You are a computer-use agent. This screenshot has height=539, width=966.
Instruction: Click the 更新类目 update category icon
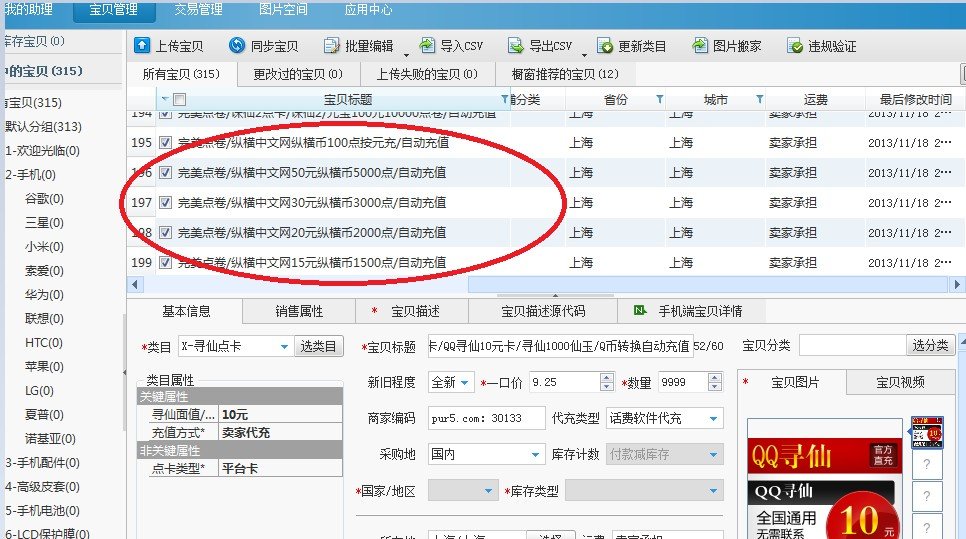(x=605, y=46)
